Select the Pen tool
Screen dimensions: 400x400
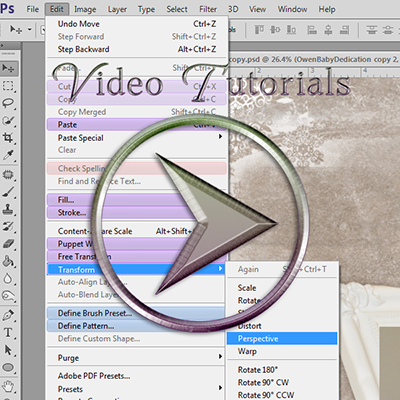[x=8, y=315]
